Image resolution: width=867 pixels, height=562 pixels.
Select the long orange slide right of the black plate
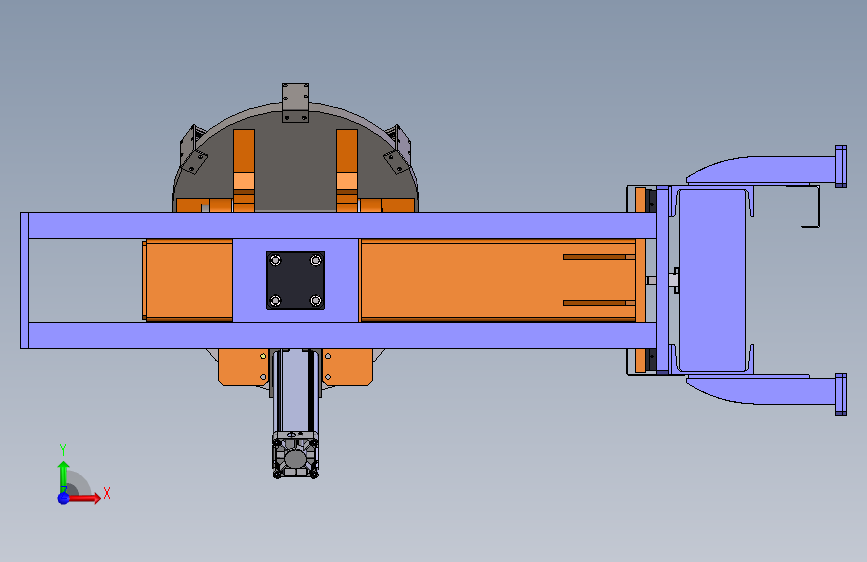tap(498, 280)
